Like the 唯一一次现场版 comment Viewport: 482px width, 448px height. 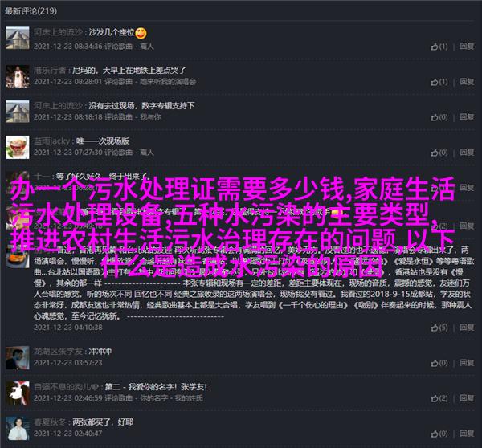tap(439, 153)
